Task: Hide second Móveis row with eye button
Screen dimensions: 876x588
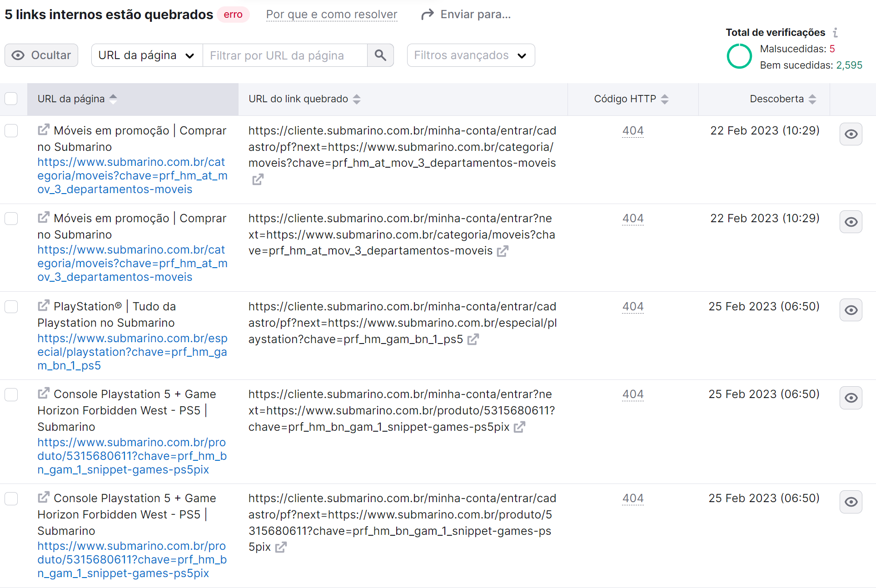Action: point(851,222)
